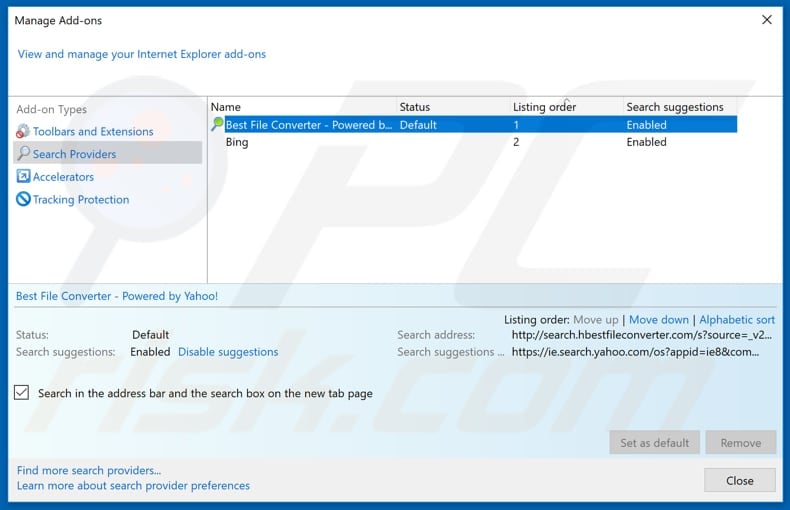Close the Manage Add-ons dialog with the X
The height and width of the screenshot is (510, 790).
tap(766, 20)
